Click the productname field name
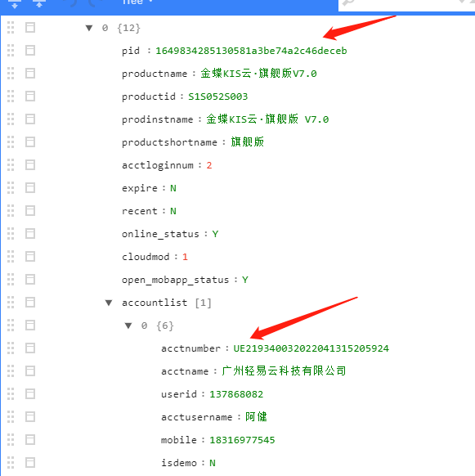The width and height of the screenshot is (475, 476). point(155,74)
